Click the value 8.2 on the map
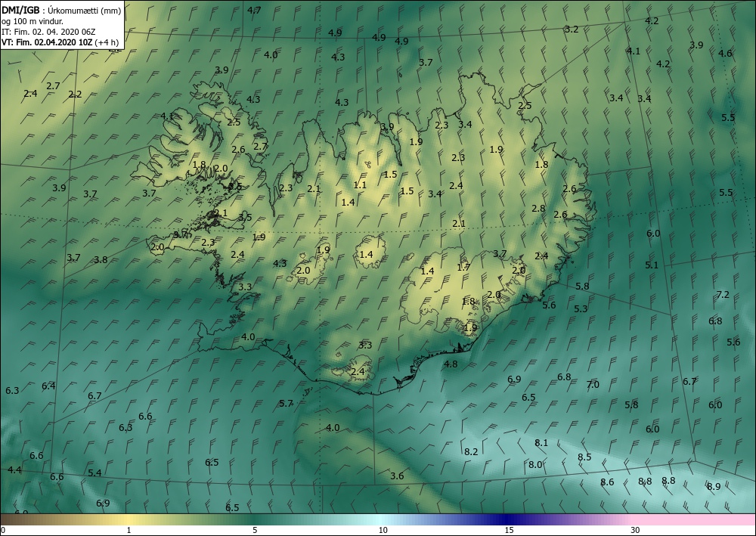The width and height of the screenshot is (756, 536). (x=471, y=451)
